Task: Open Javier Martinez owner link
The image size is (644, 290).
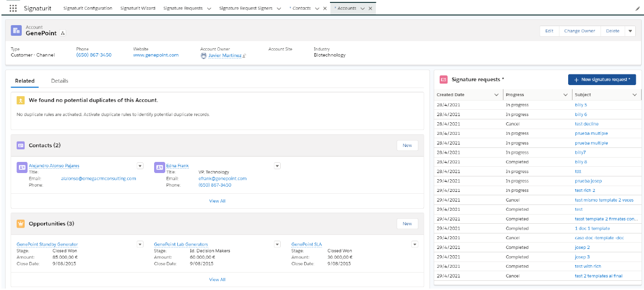Action: pyautogui.click(x=225, y=56)
